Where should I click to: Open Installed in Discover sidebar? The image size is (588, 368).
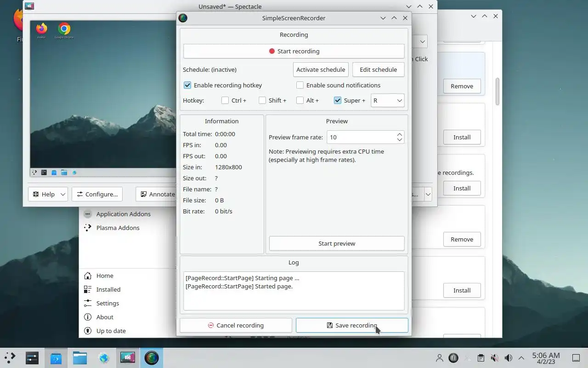point(108,289)
